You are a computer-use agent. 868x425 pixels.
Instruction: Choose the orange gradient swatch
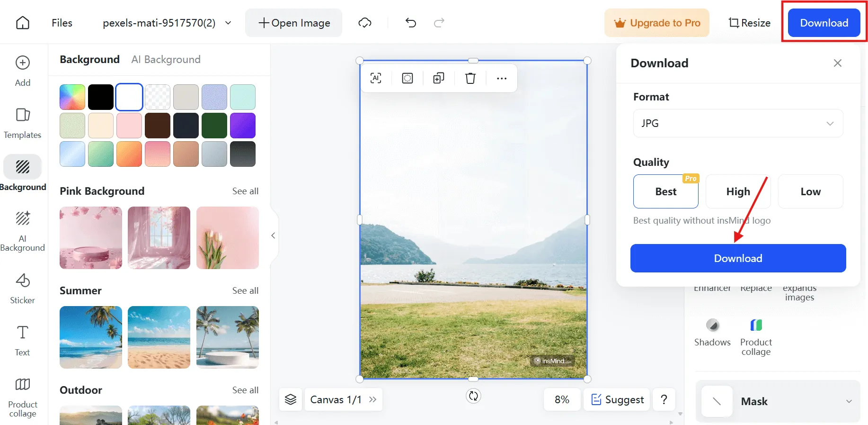point(129,154)
